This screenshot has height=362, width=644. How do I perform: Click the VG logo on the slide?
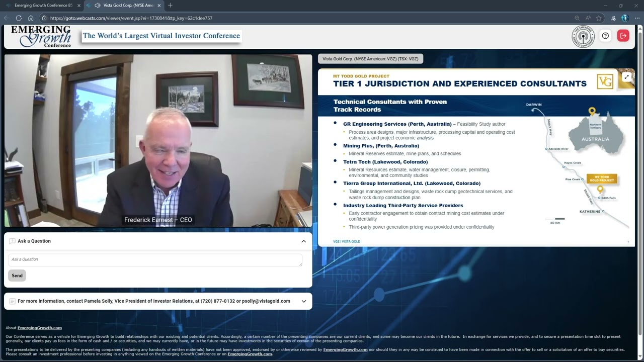click(x=605, y=81)
